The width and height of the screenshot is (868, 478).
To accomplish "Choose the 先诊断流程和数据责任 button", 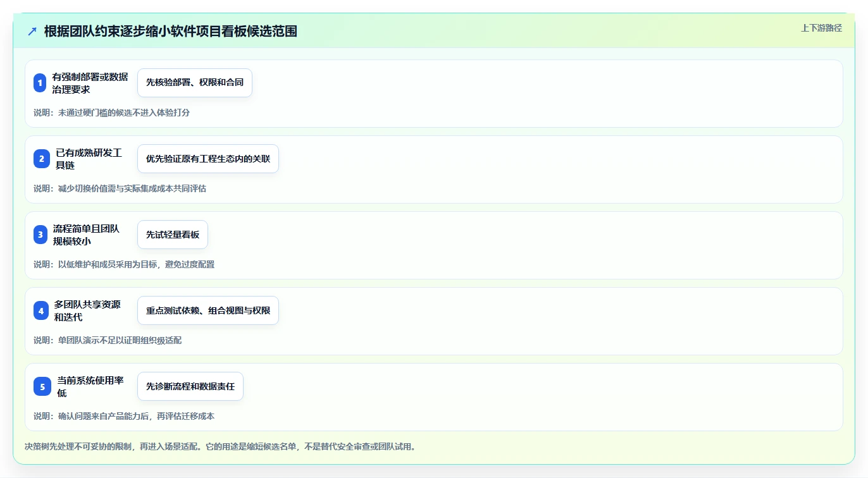I will coord(190,386).
